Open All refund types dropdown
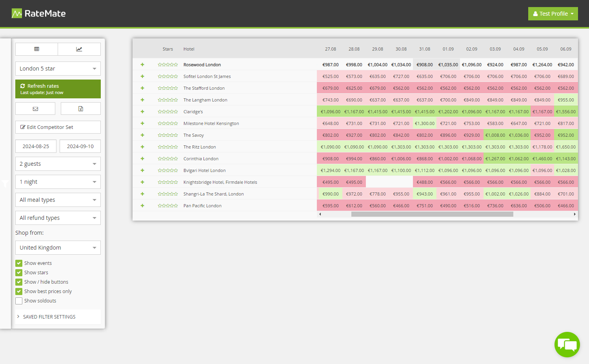Screen dimensions: 589x364 tap(58, 218)
